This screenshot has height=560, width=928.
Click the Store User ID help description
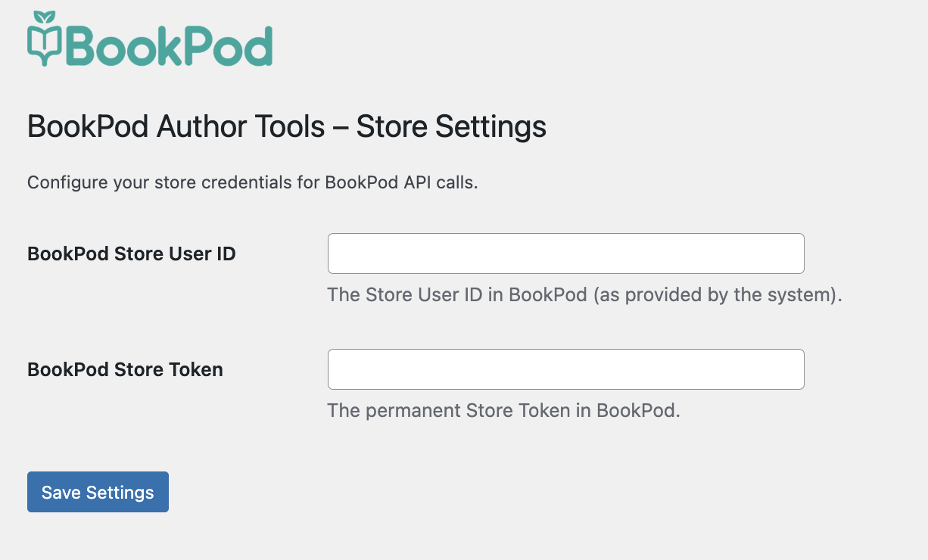584,294
